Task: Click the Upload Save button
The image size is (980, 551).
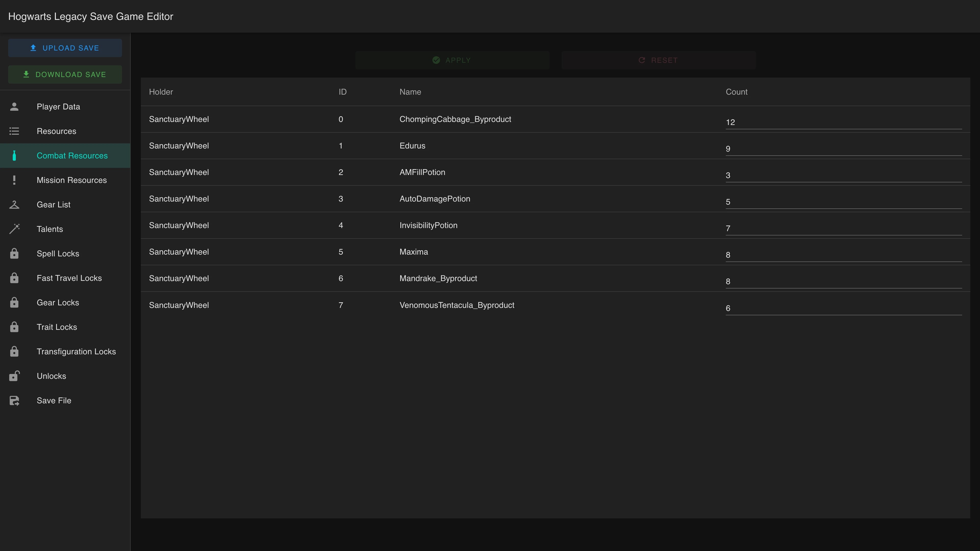Action: 65,48
